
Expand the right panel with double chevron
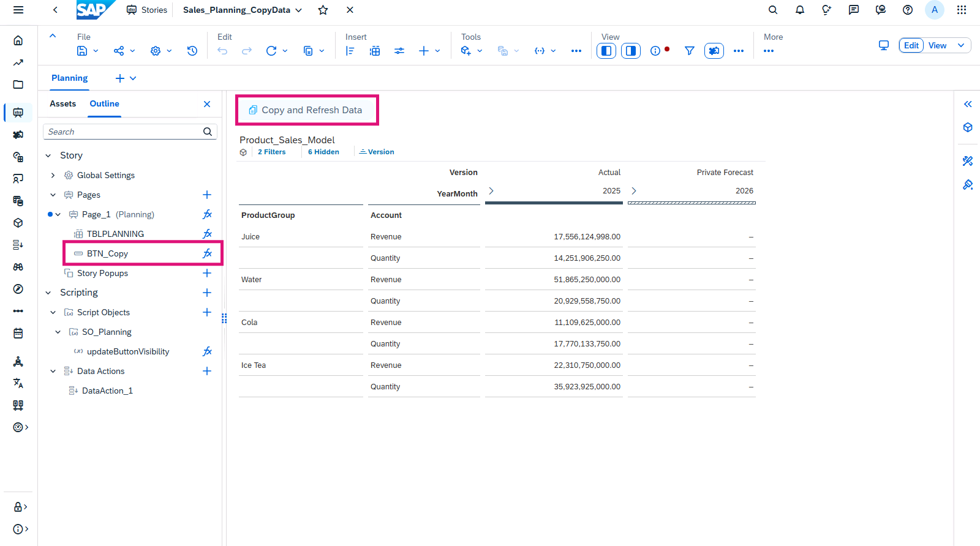pyautogui.click(x=968, y=104)
